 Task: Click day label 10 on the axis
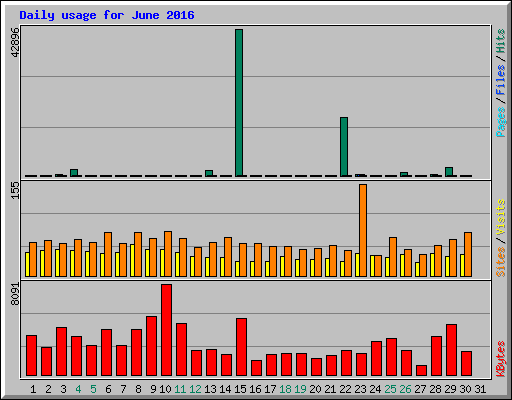[x=165, y=389]
